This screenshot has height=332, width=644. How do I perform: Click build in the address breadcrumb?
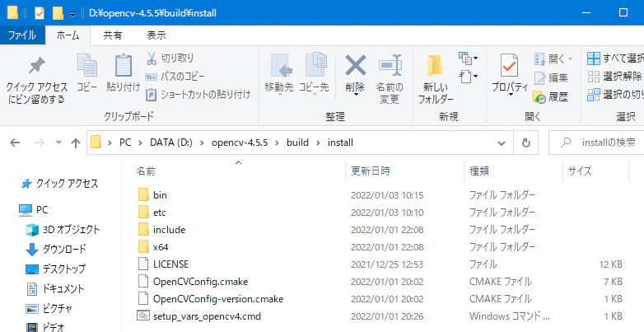point(298,143)
